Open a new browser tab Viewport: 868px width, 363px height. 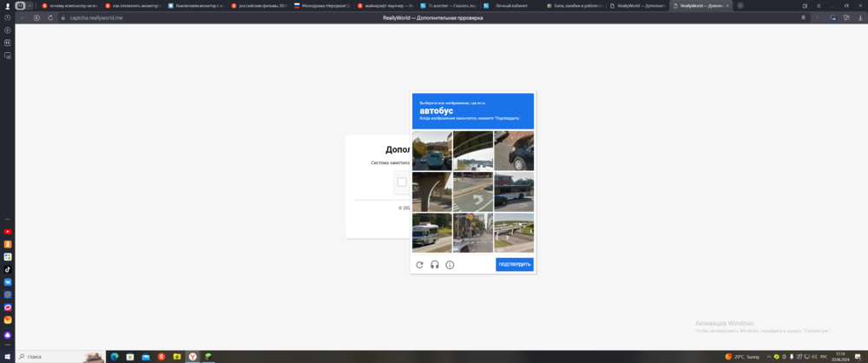(740, 5)
